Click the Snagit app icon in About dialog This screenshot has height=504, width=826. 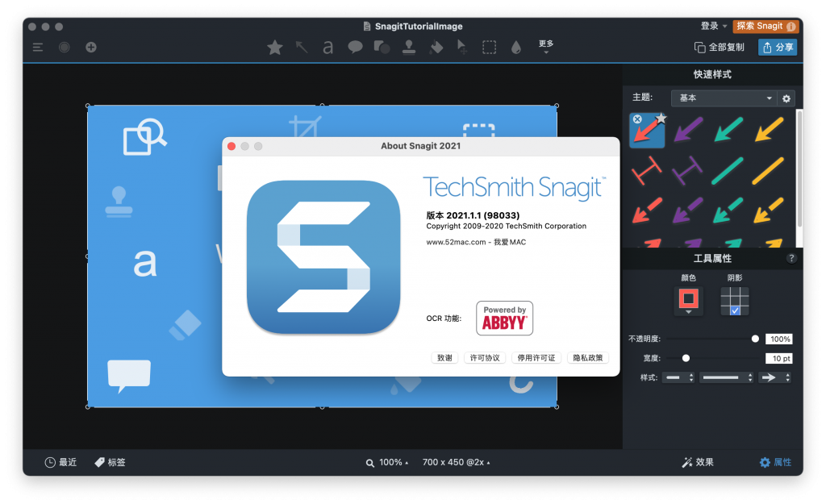(323, 257)
